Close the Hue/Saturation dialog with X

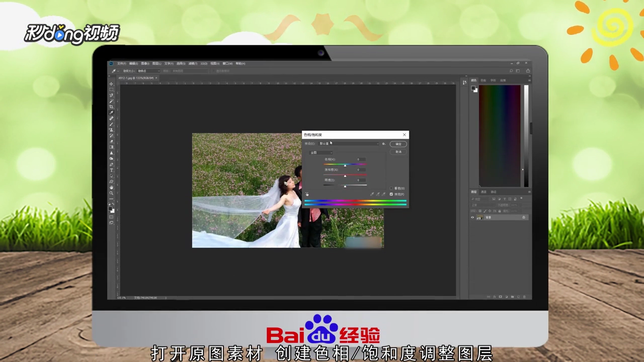404,135
